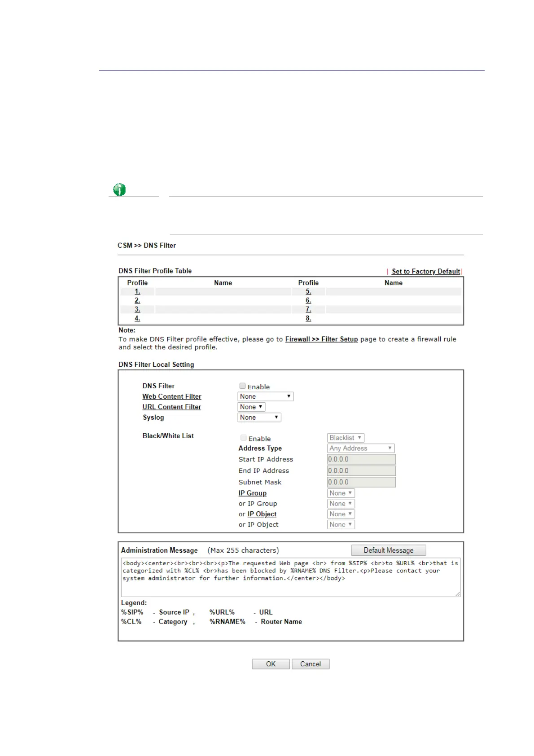Open DNS filter profile 7
Viewport: 534px width, 756px height.
point(308,309)
